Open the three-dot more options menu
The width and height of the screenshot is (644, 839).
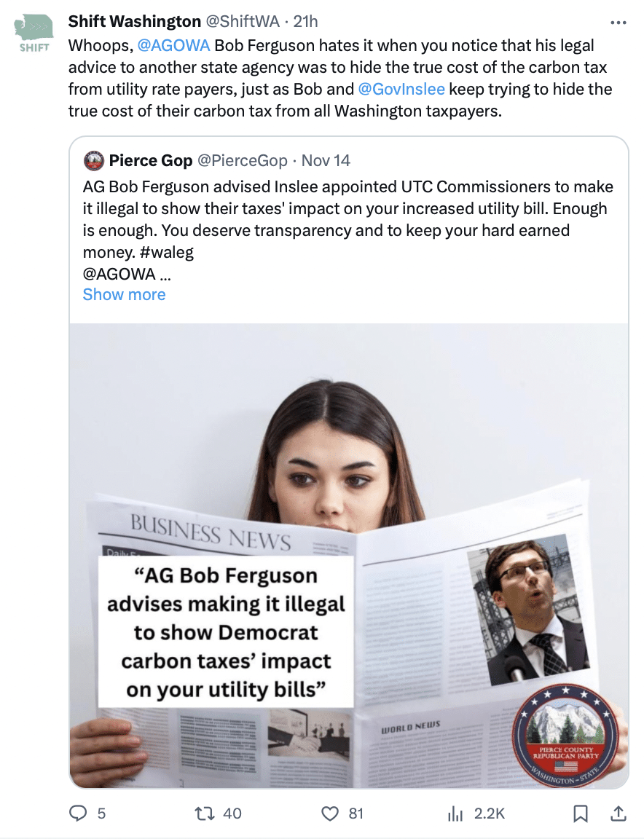[x=619, y=23]
